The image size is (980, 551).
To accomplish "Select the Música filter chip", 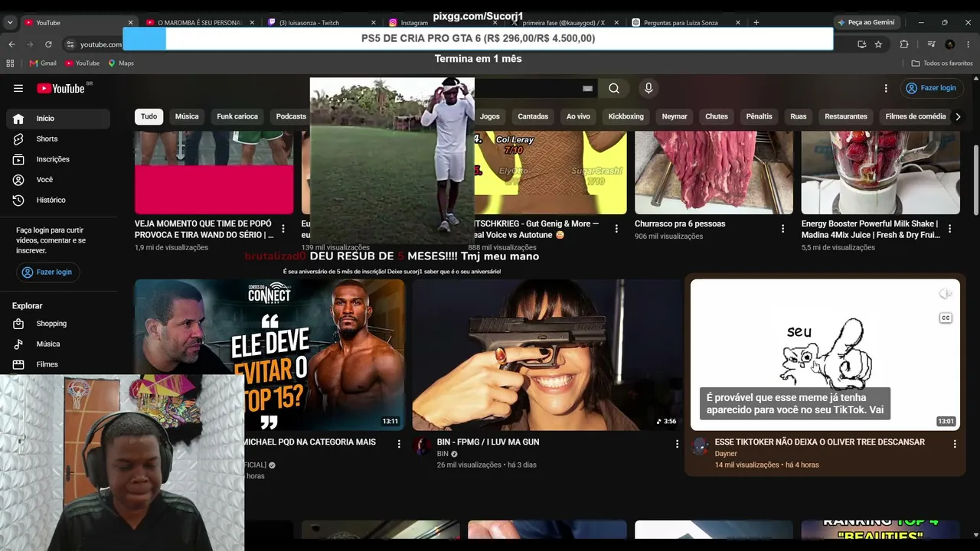I will (x=187, y=116).
